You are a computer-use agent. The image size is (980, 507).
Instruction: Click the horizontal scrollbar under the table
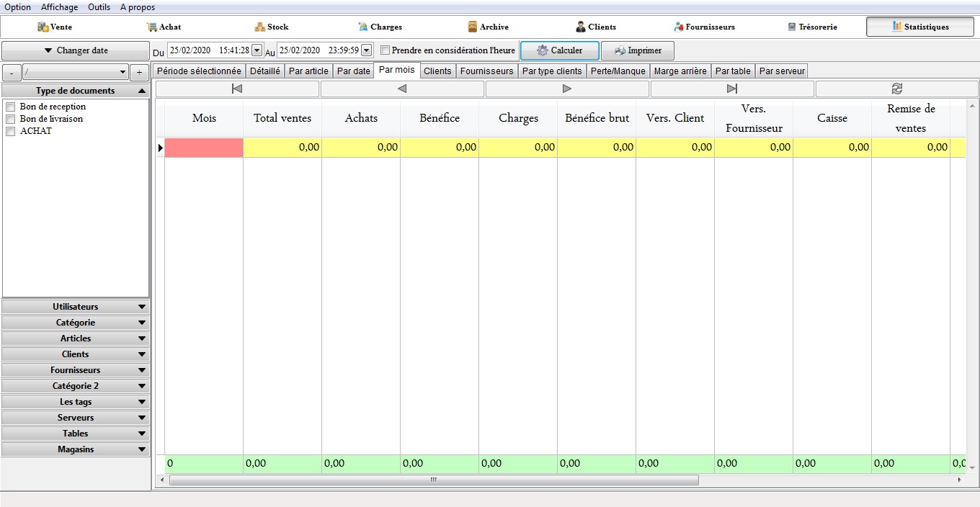[x=434, y=480]
